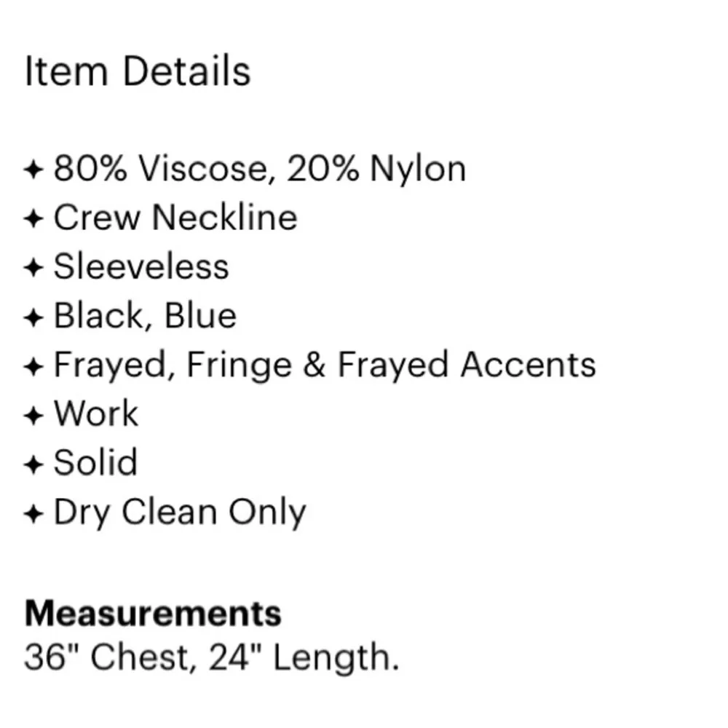Image resolution: width=728 pixels, height=728 pixels.
Task: Click the Solid pattern text
Action: coord(95,462)
